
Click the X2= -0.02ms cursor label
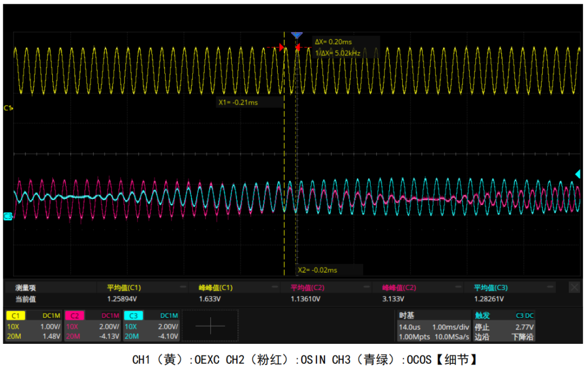click(317, 270)
